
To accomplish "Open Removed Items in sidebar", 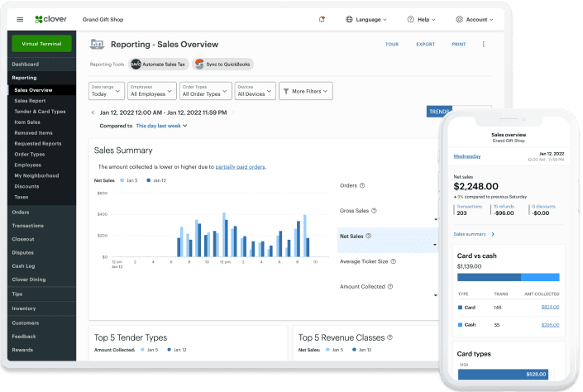I will coord(41,133).
